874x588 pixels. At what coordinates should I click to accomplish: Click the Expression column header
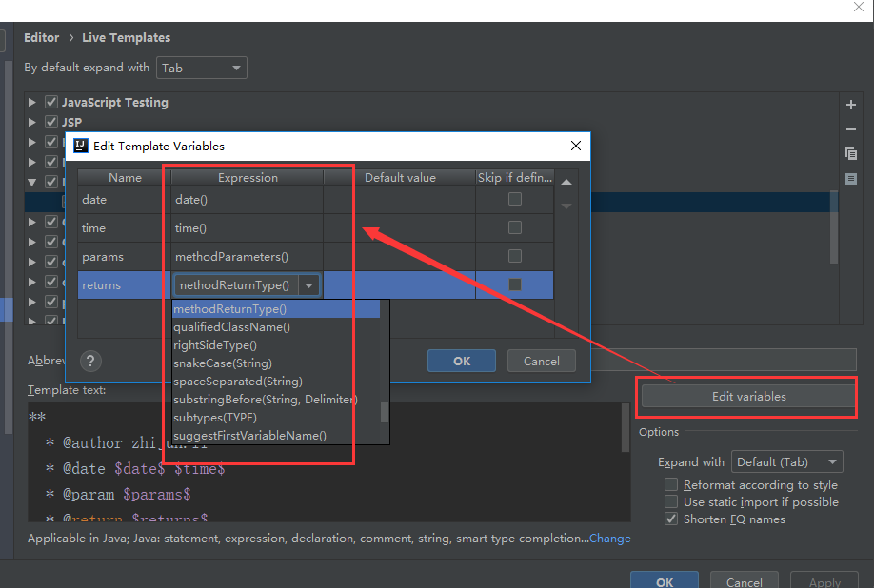click(x=248, y=178)
